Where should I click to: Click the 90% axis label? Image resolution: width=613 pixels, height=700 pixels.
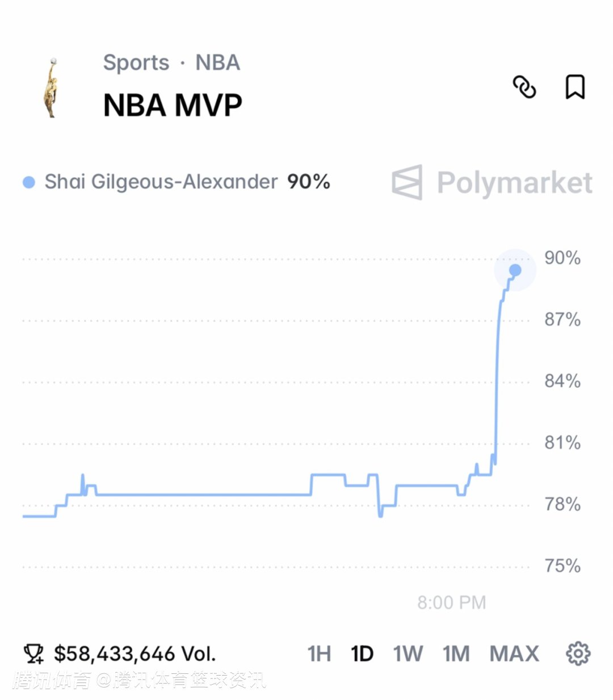pos(562,258)
